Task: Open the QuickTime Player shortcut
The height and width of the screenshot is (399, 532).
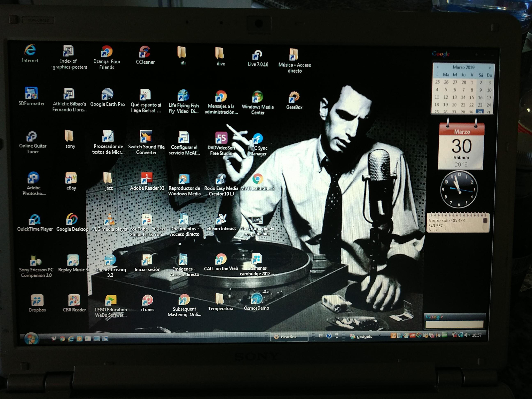Action: 35,220
